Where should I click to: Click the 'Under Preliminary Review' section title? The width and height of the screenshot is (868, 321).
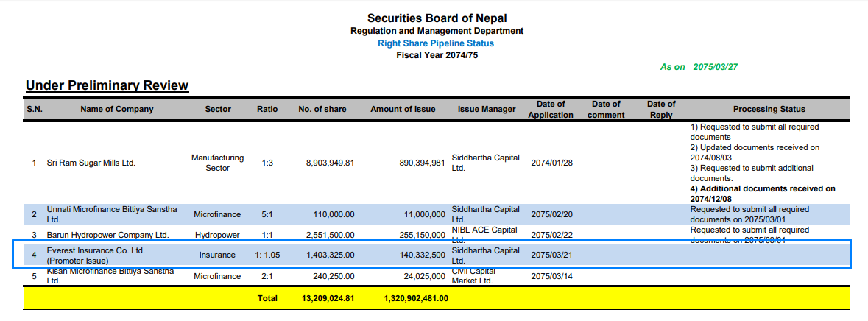click(x=107, y=86)
